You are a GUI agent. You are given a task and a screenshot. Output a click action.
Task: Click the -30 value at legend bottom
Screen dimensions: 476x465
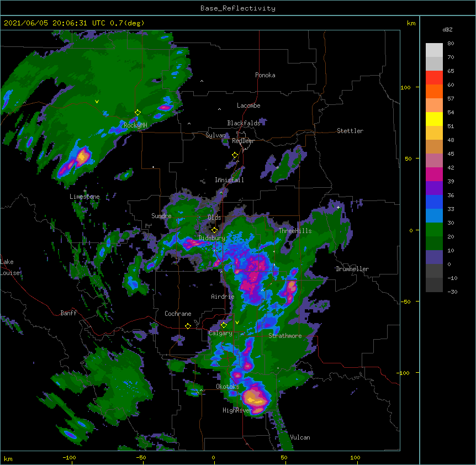tap(452, 292)
